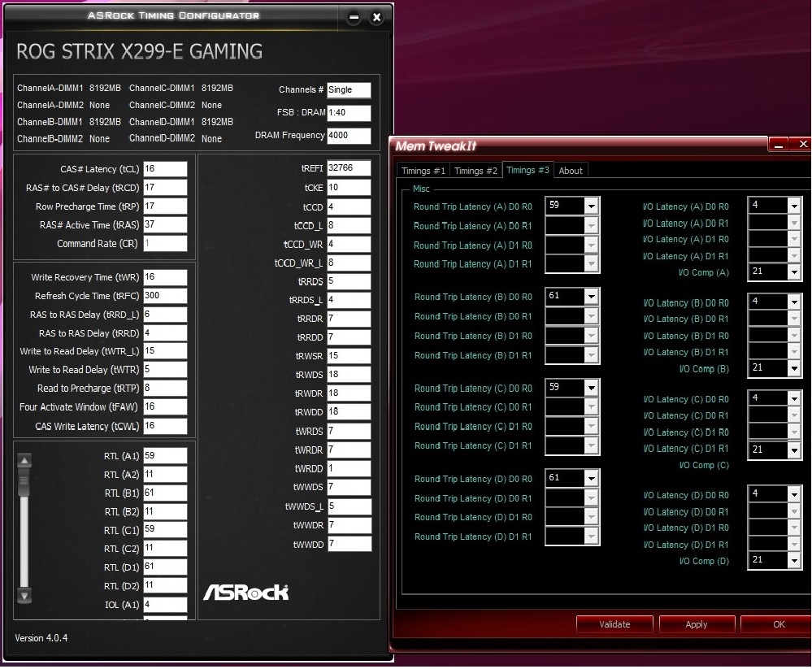Click the 'ROG STRIX X299-E GAMING' heading
The image size is (812, 669).
coord(139,51)
